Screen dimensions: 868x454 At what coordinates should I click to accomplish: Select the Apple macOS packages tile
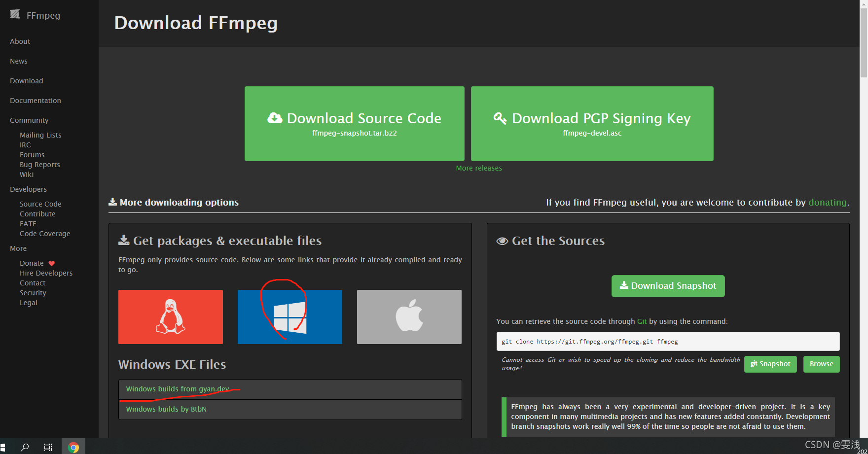click(x=409, y=317)
